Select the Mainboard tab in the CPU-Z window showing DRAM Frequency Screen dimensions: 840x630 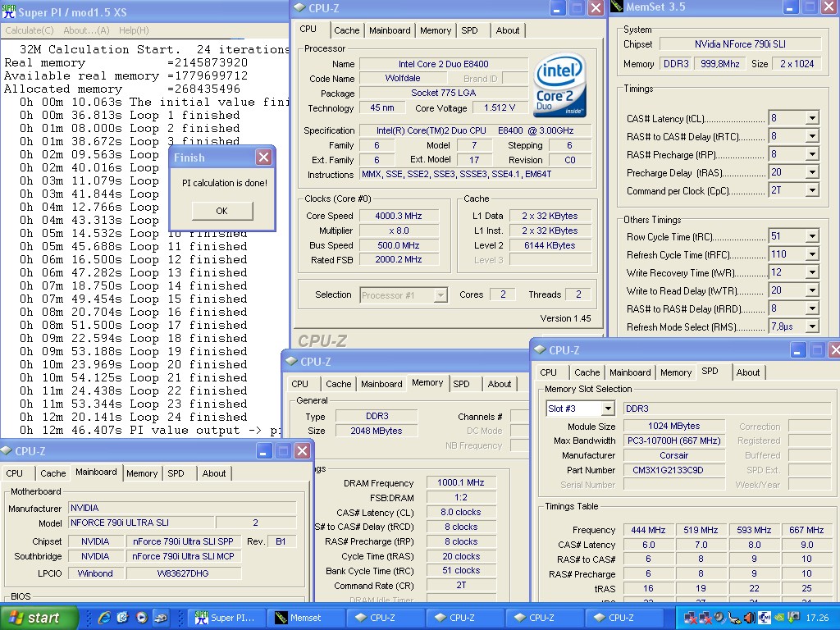pos(381,384)
